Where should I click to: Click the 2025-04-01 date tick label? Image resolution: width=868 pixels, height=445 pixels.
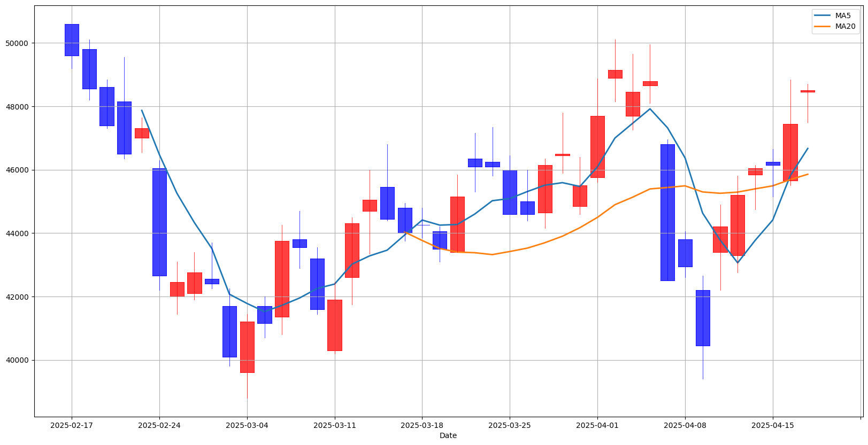(x=597, y=426)
